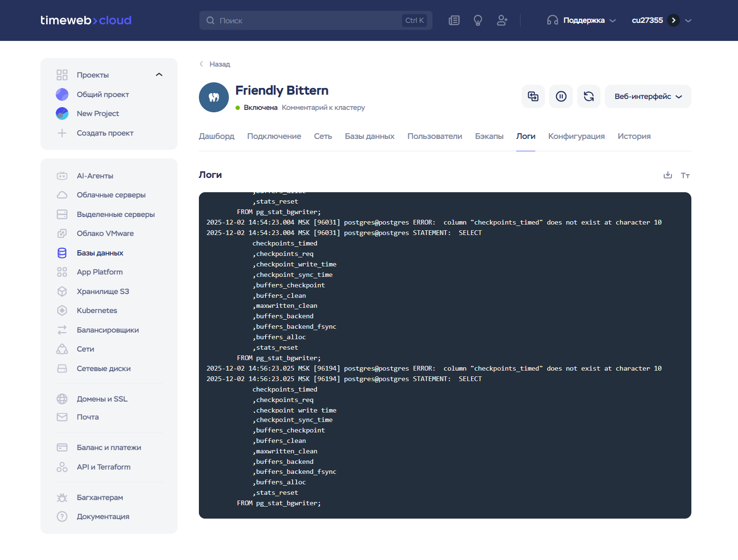The image size is (738, 560).
Task: Click Комментарий к кластеру text
Action: point(323,108)
